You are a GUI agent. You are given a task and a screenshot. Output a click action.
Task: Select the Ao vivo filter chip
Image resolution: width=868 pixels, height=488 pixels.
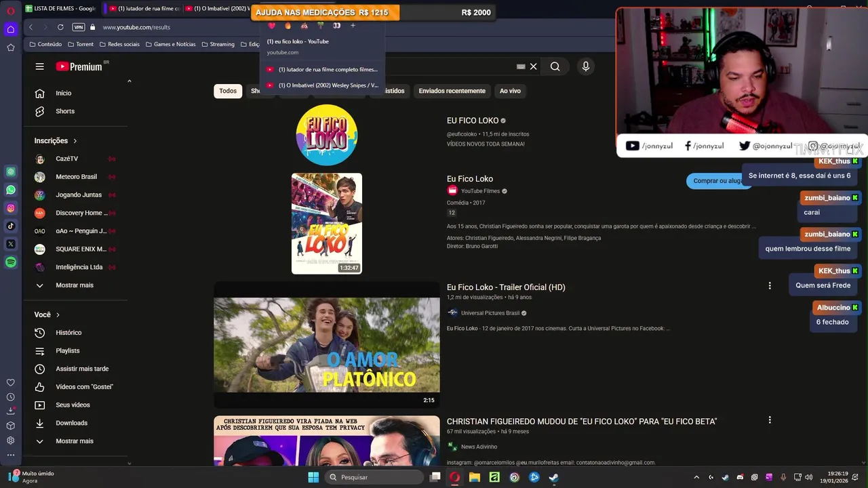click(x=510, y=91)
